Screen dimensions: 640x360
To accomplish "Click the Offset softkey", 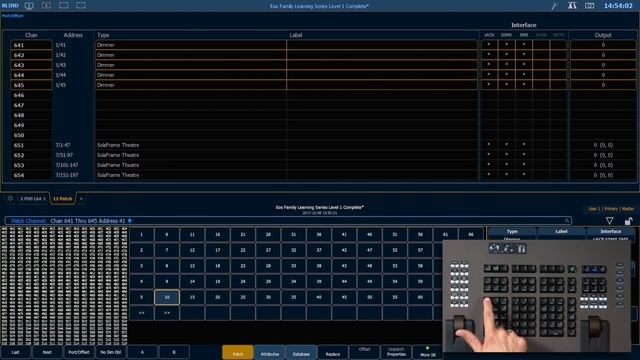I will (364, 353).
